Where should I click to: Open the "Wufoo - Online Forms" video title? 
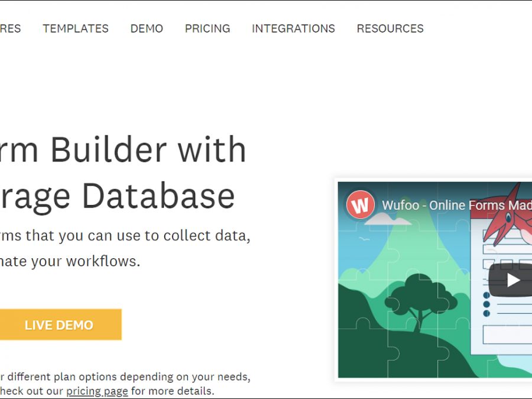click(456, 205)
